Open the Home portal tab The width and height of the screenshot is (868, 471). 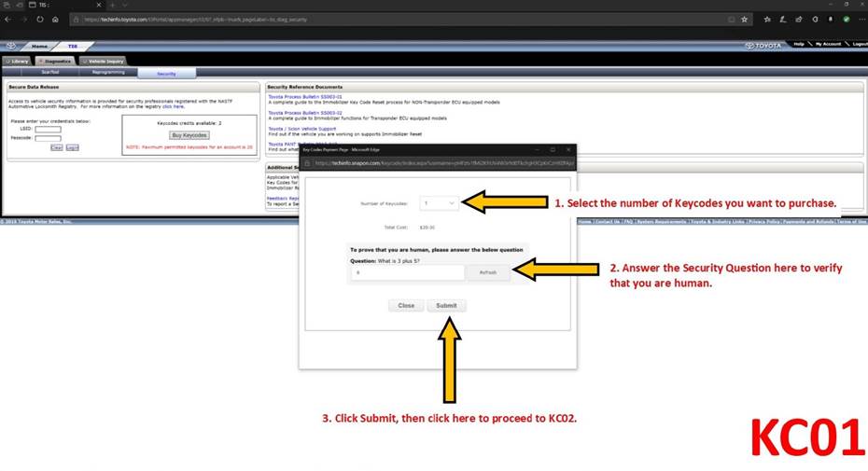[39, 47]
